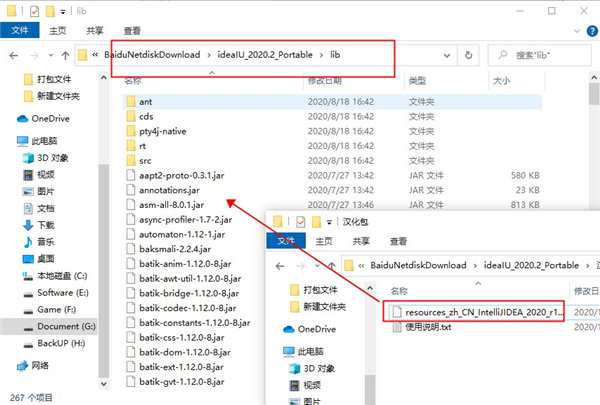Viewport: 600px width, 405px height.
Task: Open recent locations dropdown in lib window
Action: [51, 56]
